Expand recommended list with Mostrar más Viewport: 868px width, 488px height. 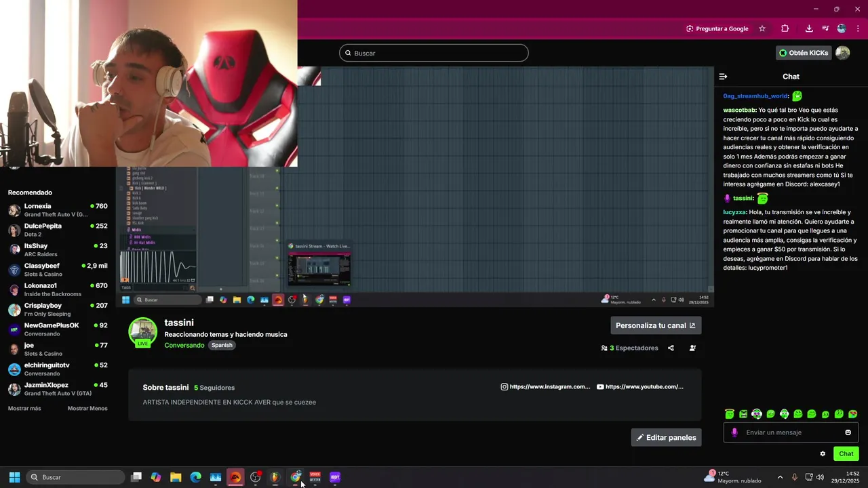[24, 409]
